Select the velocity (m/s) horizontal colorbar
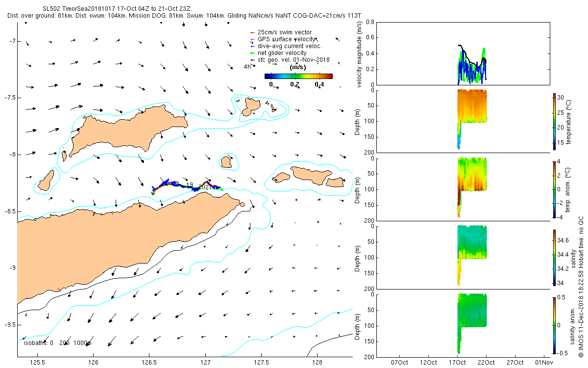The image size is (588, 368). [298, 76]
